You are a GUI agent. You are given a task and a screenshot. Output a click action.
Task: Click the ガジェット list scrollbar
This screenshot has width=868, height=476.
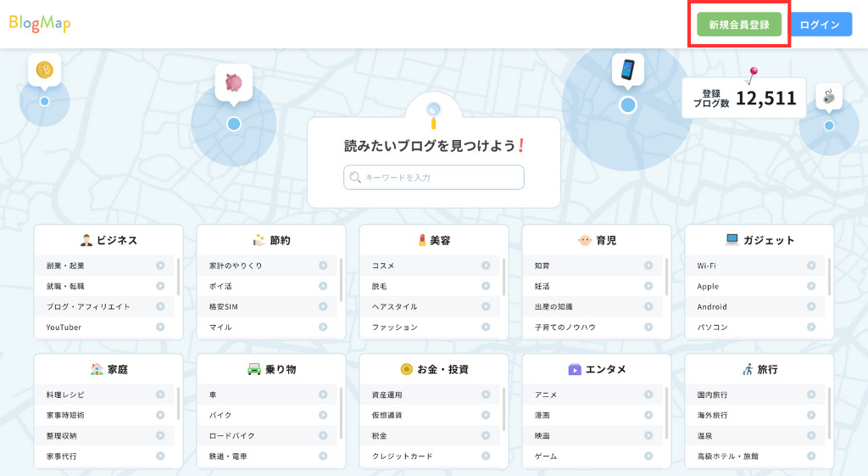(829, 276)
